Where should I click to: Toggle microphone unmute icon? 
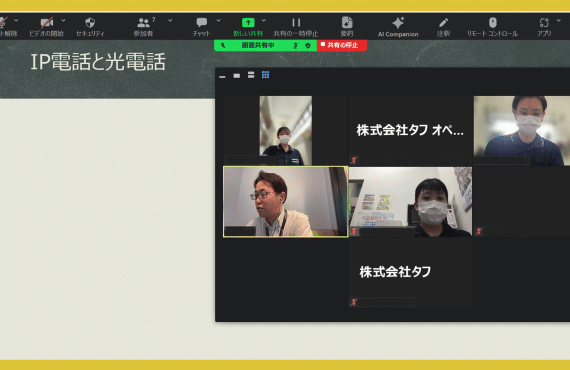(3, 23)
